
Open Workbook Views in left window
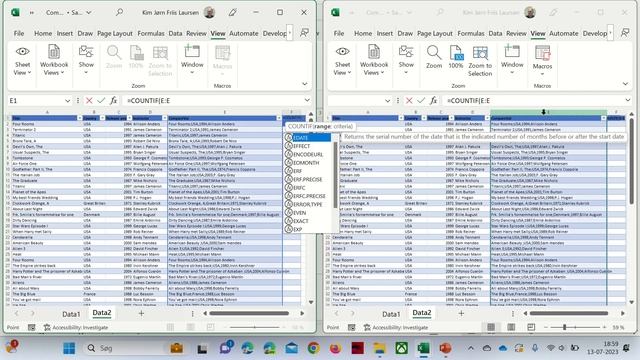click(x=54, y=61)
